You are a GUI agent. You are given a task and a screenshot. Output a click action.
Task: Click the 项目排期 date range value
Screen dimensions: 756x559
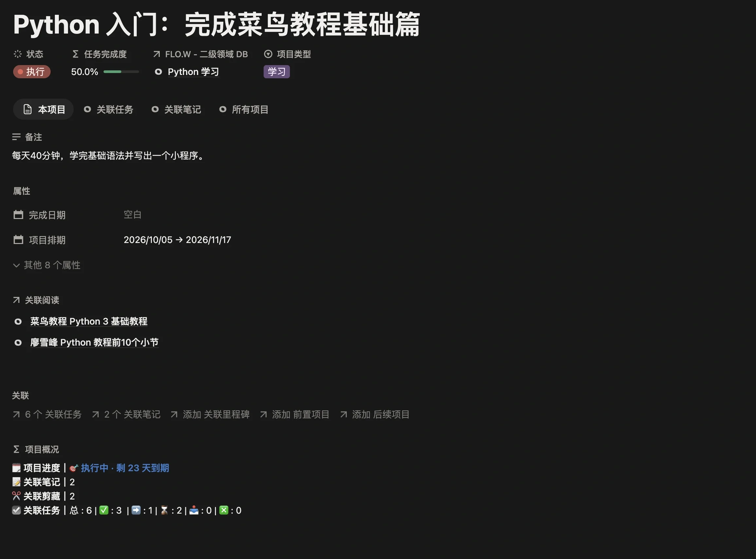(x=177, y=240)
